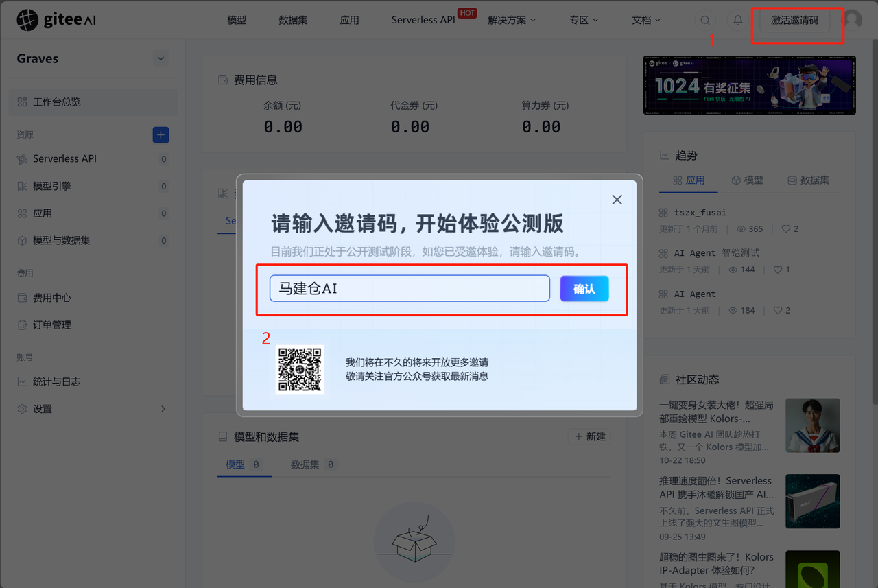Open the AI Agent 智铠测试 app
This screenshot has height=588, width=878.
717,252
